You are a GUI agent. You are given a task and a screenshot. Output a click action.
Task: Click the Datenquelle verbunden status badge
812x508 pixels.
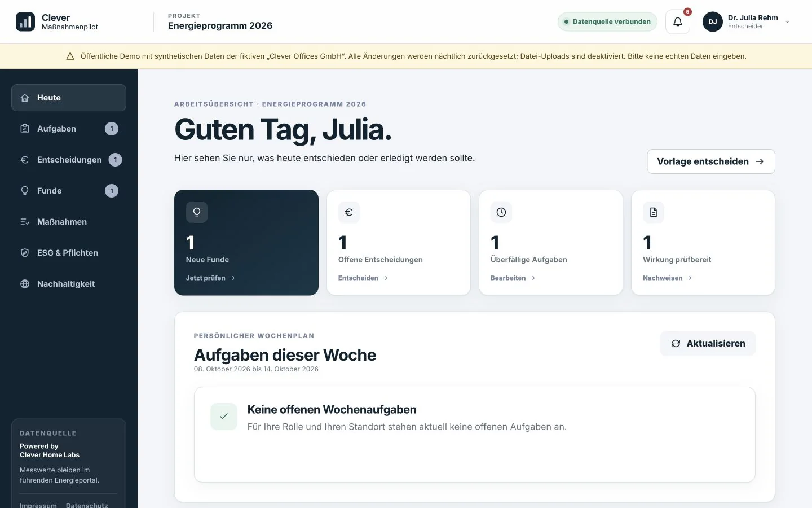tap(607, 22)
